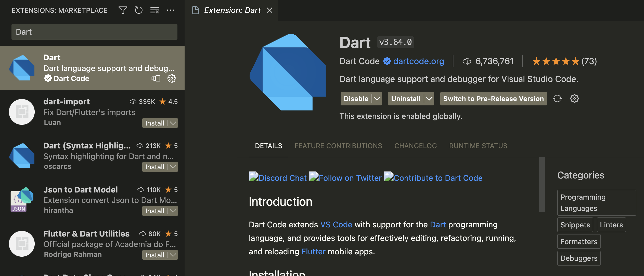Click the Dart Code publisher name in header

pyautogui.click(x=359, y=61)
